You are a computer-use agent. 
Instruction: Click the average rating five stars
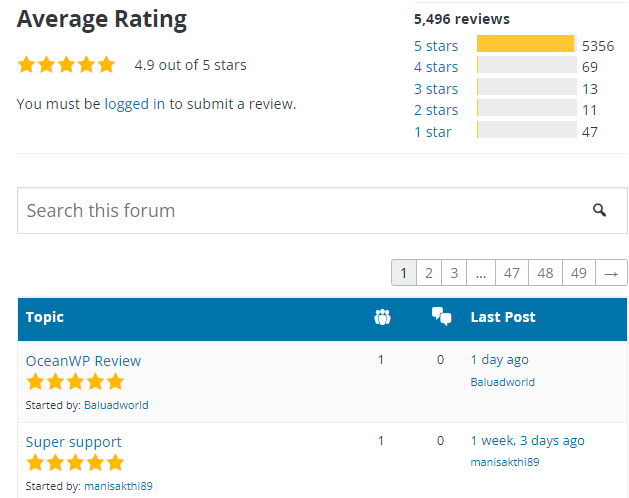point(66,65)
